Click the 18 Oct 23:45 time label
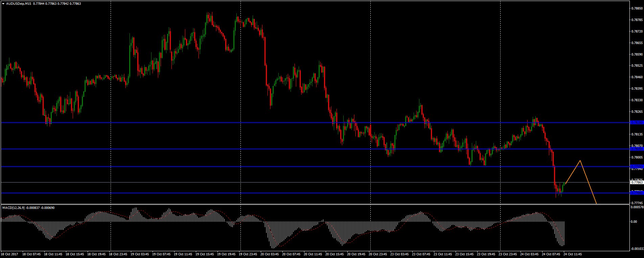The height and width of the screenshot is (258, 644). [118, 254]
